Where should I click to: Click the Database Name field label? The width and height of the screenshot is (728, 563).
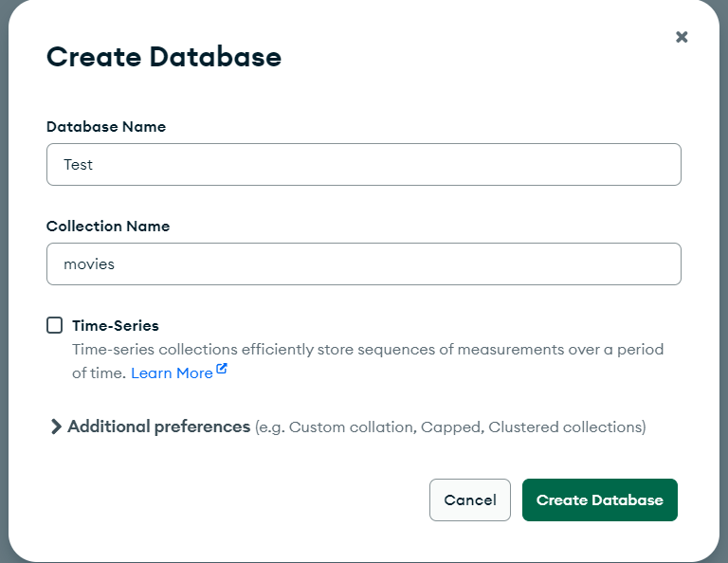pos(106,126)
